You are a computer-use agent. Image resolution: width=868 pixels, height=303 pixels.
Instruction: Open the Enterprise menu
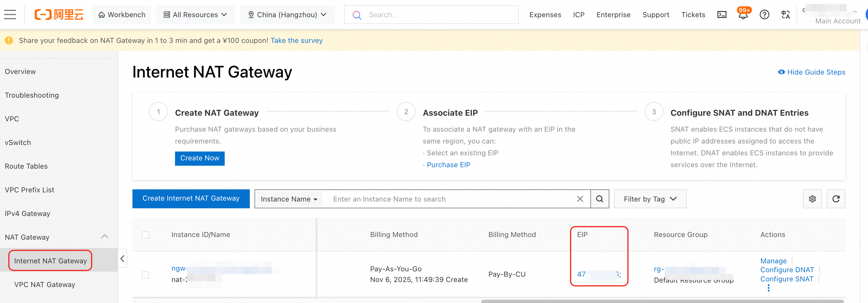point(613,14)
